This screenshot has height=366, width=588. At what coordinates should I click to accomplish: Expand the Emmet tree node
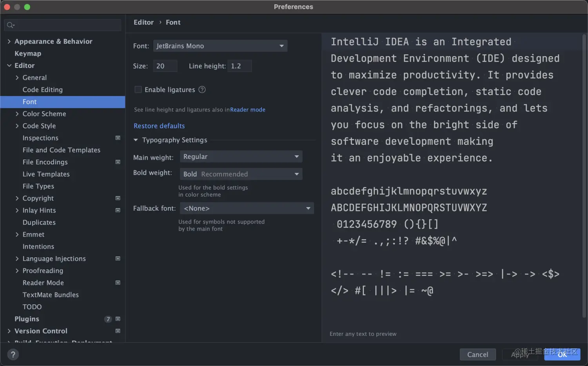[x=17, y=235]
